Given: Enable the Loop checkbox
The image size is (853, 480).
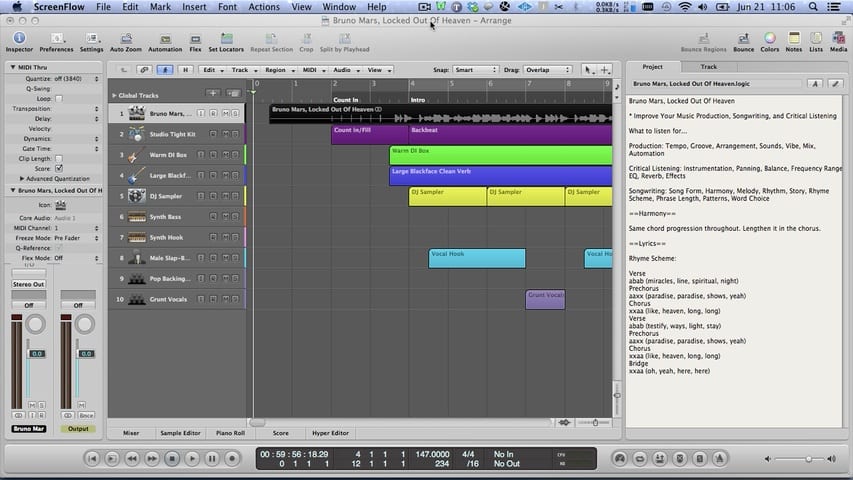Looking at the screenshot, I should tap(58, 99).
